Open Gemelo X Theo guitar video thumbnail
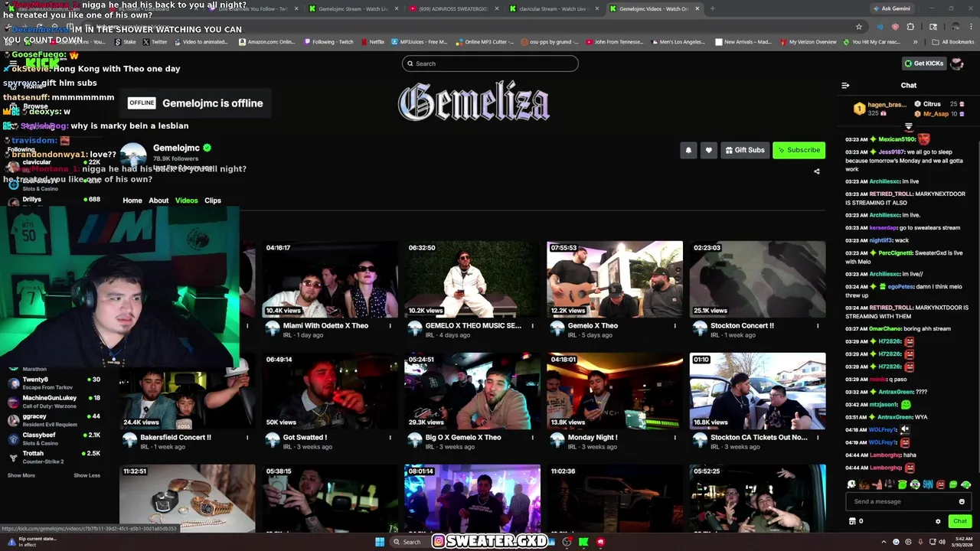Image resolution: width=980 pixels, height=551 pixels. (615, 279)
